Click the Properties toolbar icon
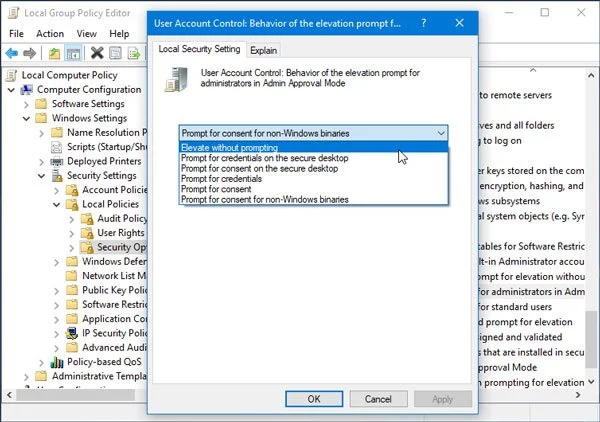This screenshot has width=600, height=422. (117, 53)
